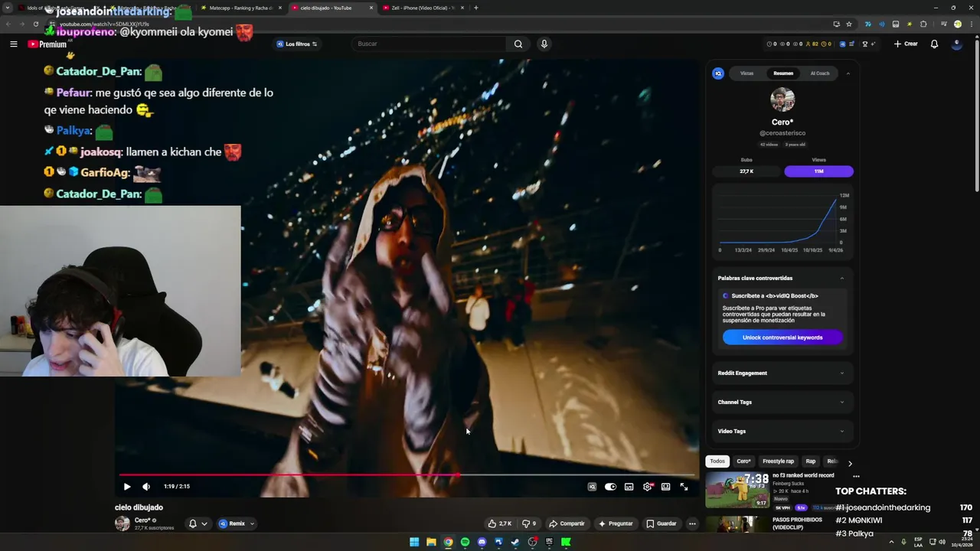Select the Resumen tab
980x551 pixels.
point(783,73)
